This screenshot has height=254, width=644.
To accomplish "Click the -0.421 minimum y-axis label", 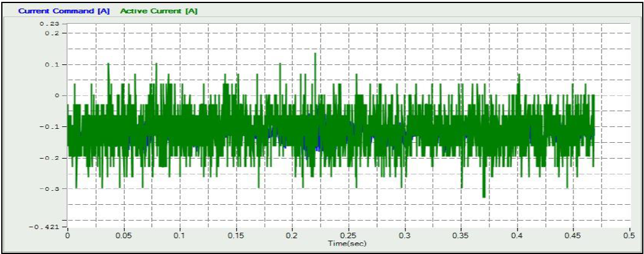I will [x=46, y=227].
